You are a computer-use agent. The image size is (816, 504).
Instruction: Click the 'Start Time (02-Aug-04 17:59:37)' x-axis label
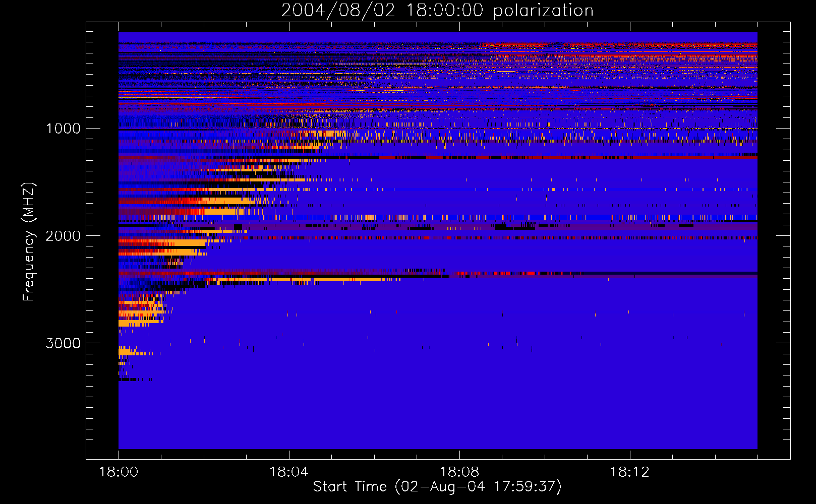[437, 487]
